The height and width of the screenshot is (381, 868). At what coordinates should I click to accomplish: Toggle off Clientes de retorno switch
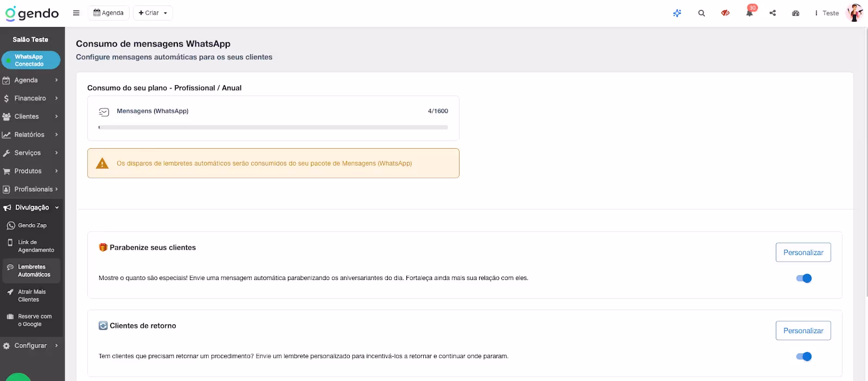804,357
